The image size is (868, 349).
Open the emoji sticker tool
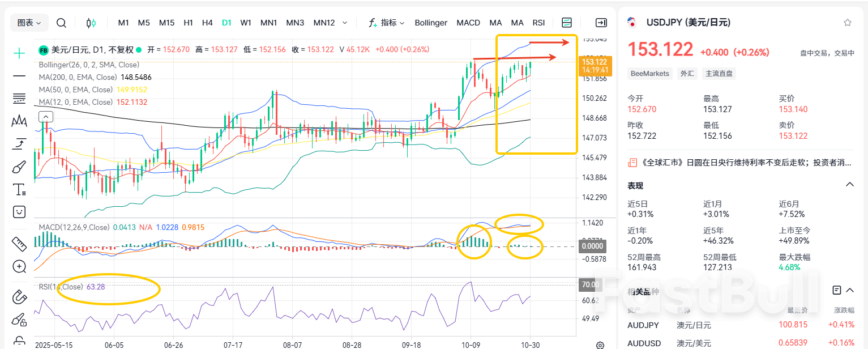(19, 211)
